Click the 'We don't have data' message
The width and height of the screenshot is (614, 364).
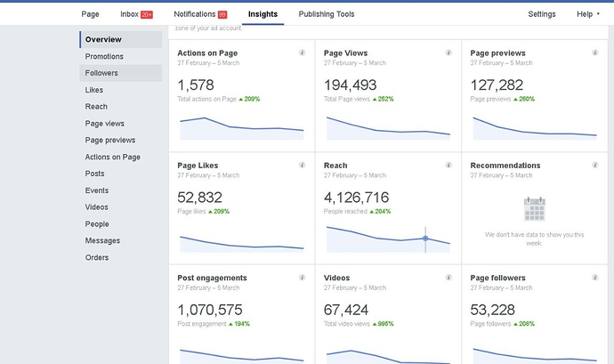535,239
